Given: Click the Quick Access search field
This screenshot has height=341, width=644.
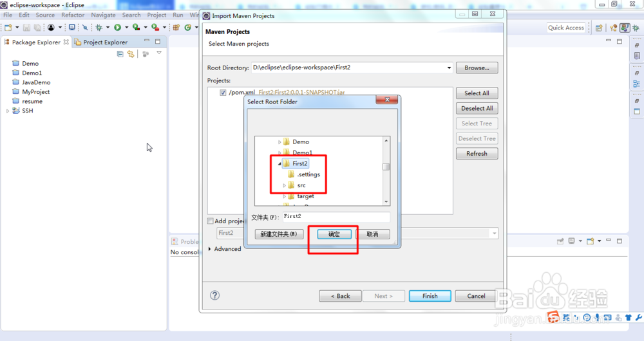Looking at the screenshot, I should pyautogui.click(x=566, y=28).
